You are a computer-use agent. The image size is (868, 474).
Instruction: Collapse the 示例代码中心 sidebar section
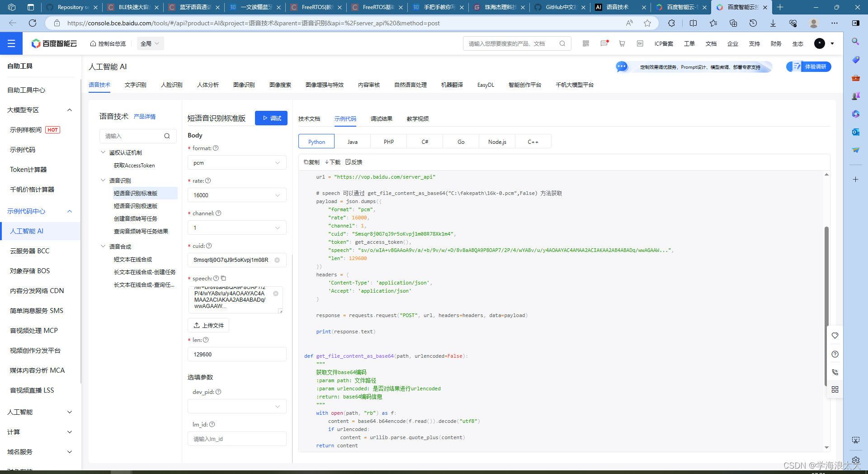point(70,211)
